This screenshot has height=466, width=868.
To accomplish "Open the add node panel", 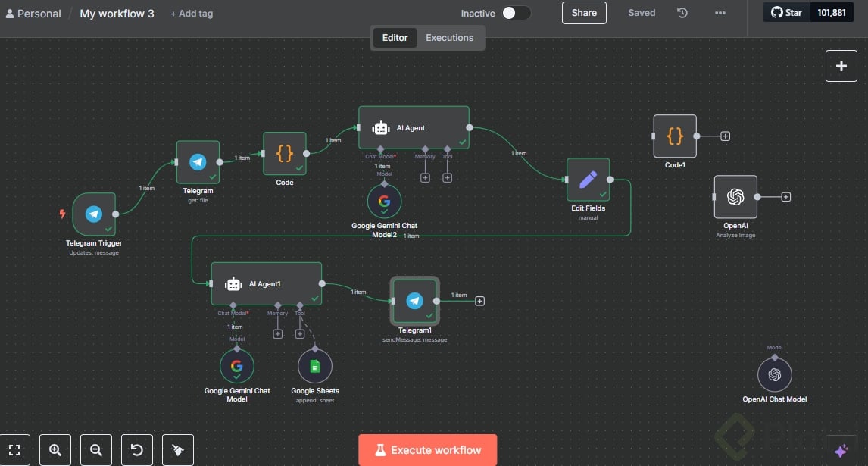I will tap(841, 66).
